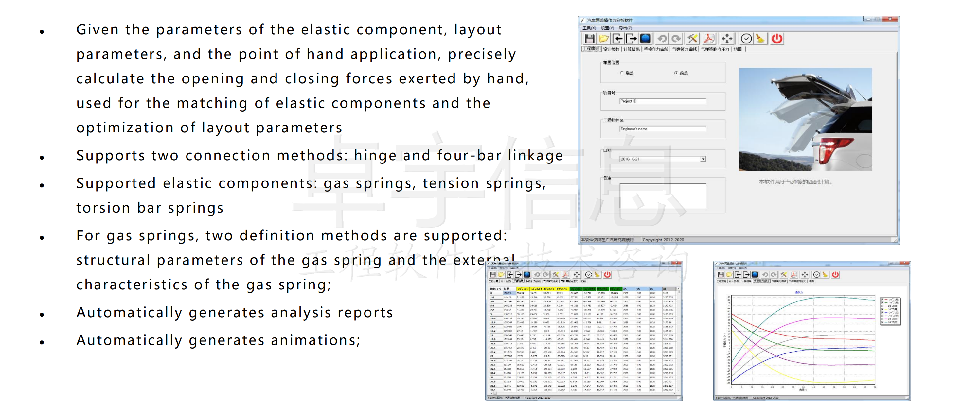The width and height of the screenshot is (980, 413).
Task: Click the red power icon in main window
Action: click(x=777, y=39)
